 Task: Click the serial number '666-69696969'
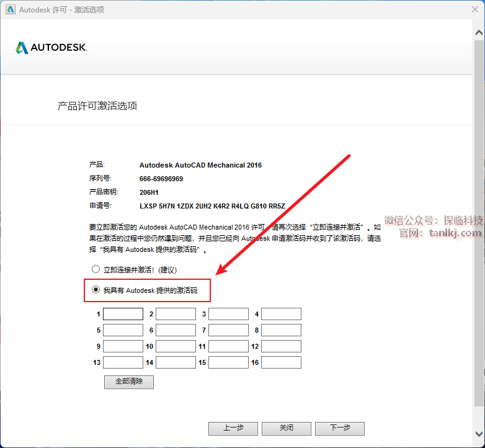pos(161,179)
